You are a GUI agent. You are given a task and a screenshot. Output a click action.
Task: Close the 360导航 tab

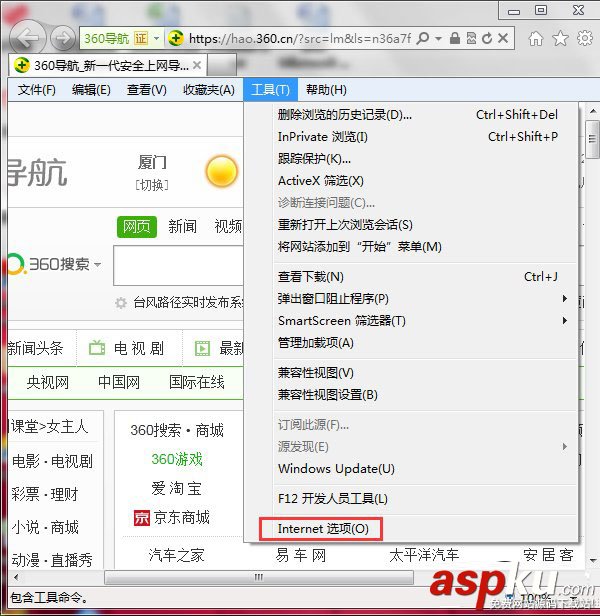[x=197, y=65]
